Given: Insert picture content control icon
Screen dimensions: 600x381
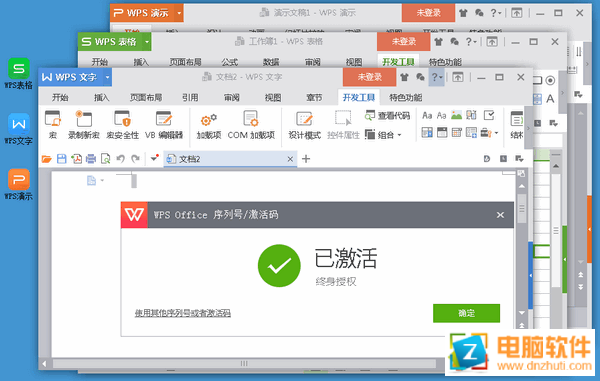Looking at the screenshot, I should 456,115.
